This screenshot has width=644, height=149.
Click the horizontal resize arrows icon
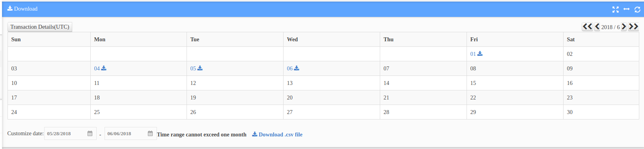click(x=626, y=9)
